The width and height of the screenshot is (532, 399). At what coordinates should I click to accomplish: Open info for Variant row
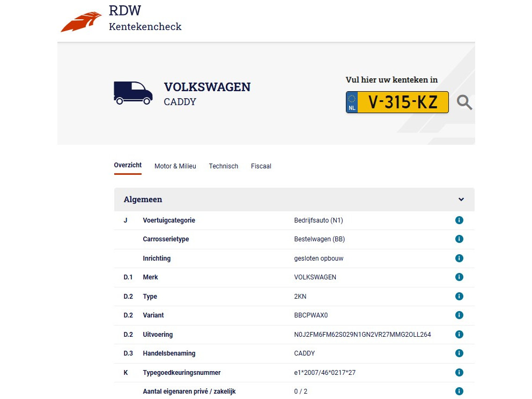click(x=459, y=315)
